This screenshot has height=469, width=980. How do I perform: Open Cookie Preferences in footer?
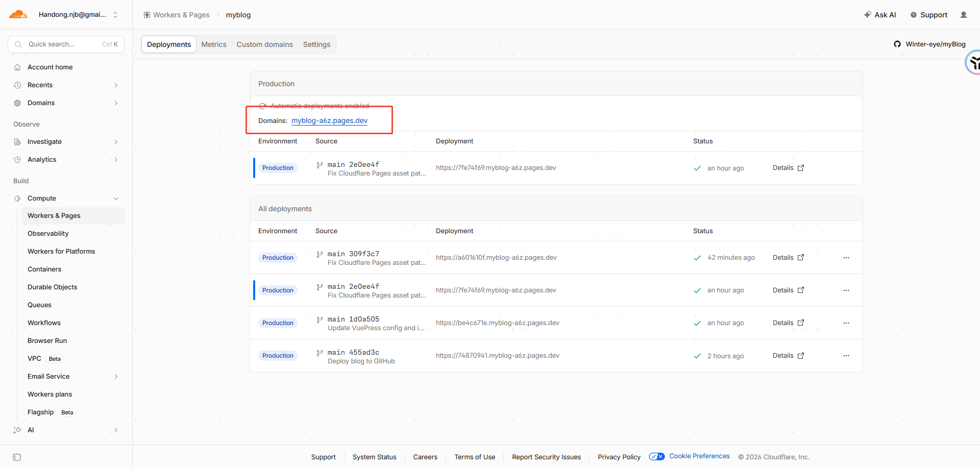click(x=700, y=456)
